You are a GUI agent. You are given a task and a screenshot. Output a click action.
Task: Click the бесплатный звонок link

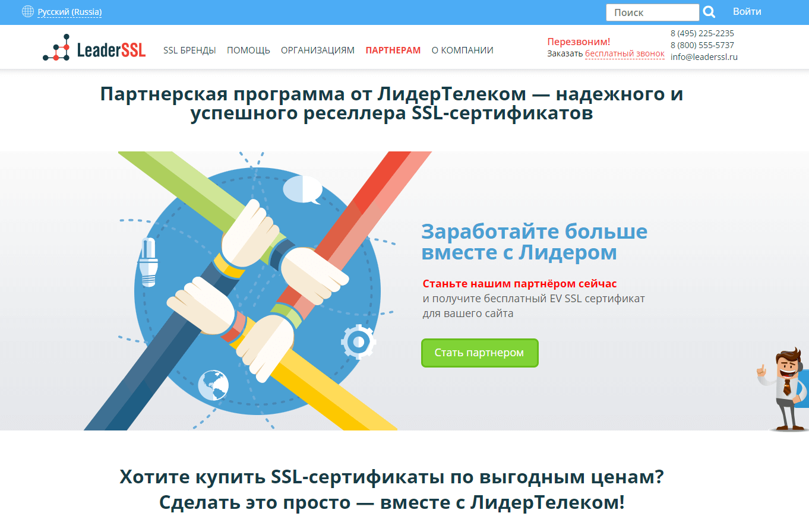625,54
